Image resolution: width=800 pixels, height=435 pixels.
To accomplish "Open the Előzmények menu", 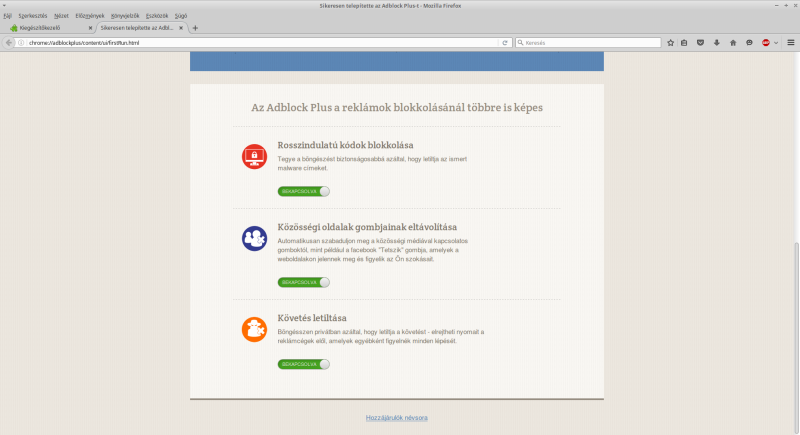I will 90,16.
